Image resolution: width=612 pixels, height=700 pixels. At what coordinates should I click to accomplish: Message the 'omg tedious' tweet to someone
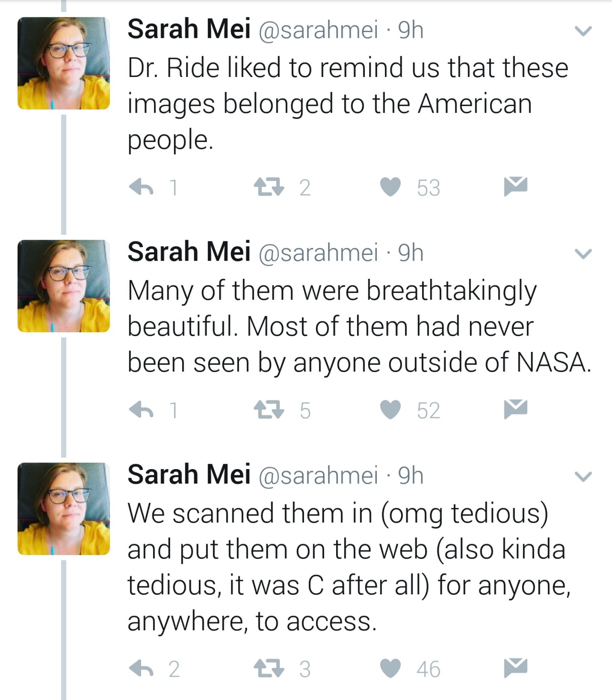pos(515,667)
